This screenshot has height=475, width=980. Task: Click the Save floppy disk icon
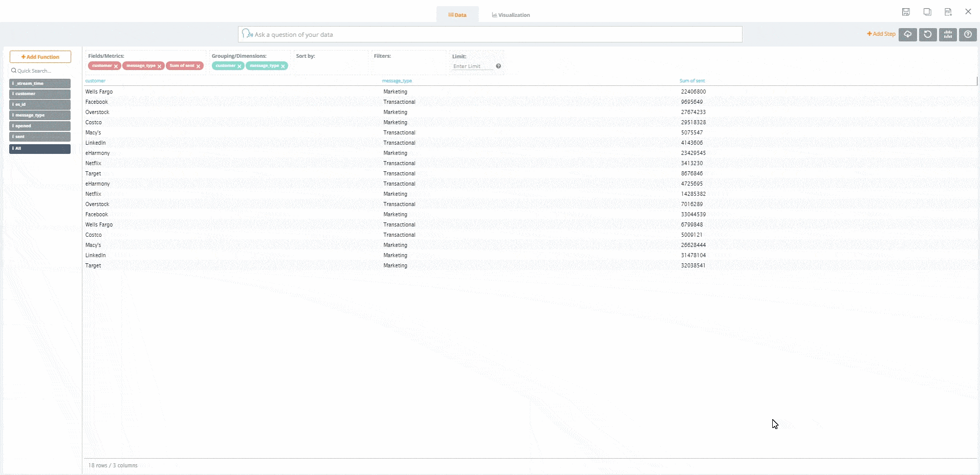(x=906, y=12)
